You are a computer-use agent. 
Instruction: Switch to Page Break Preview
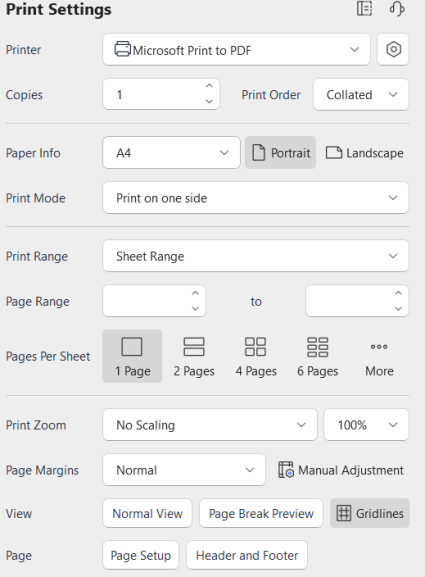(x=261, y=513)
